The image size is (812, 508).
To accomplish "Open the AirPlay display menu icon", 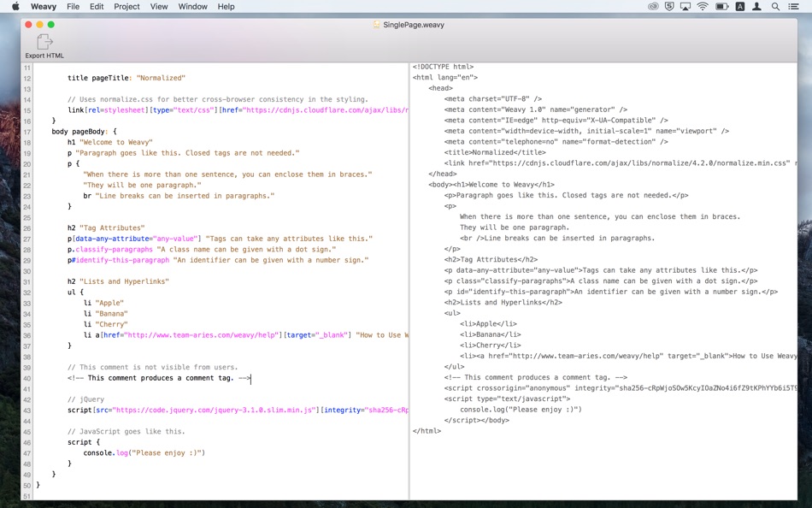I will tap(685, 7).
